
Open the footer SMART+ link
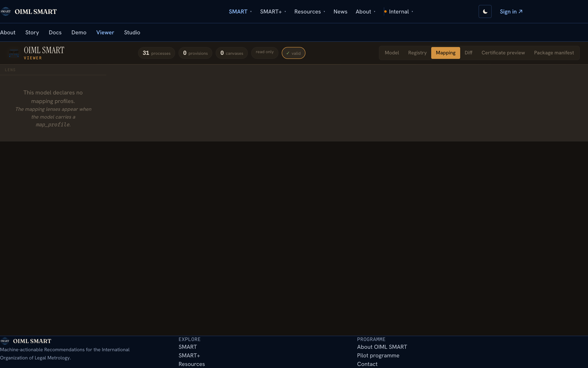coord(189,355)
